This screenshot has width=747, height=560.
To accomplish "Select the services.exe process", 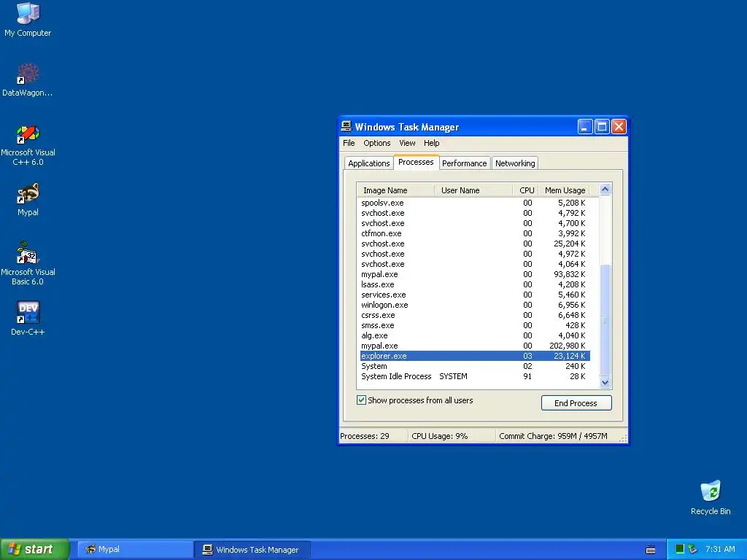I will tap(475, 295).
